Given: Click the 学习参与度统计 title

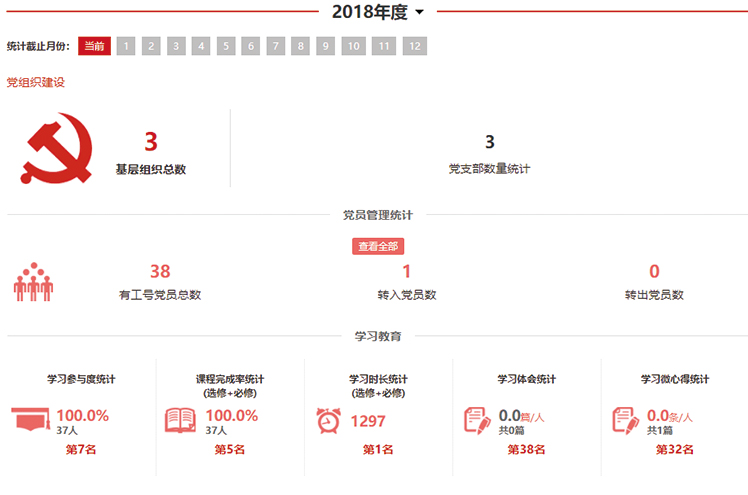Looking at the screenshot, I should (81, 379).
